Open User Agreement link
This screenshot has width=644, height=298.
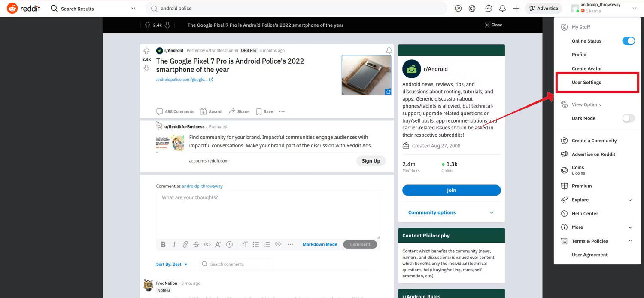tap(589, 255)
